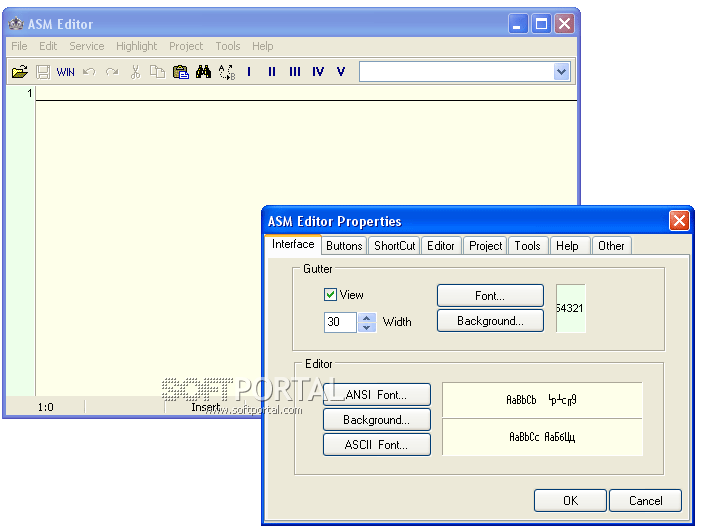Click the 1:0 cursor position in status bar
Image resolution: width=701 pixels, height=531 pixels.
(x=45, y=407)
